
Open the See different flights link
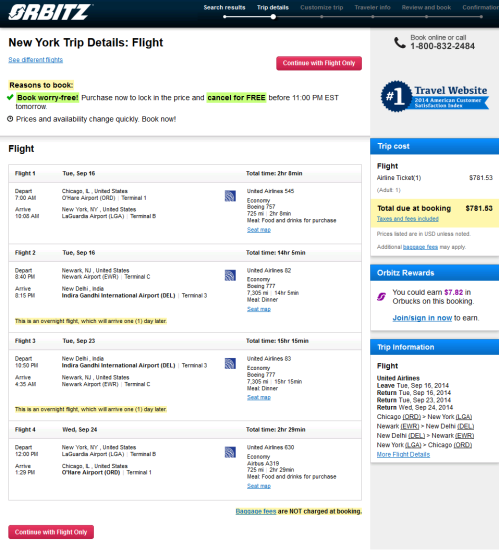click(36, 60)
